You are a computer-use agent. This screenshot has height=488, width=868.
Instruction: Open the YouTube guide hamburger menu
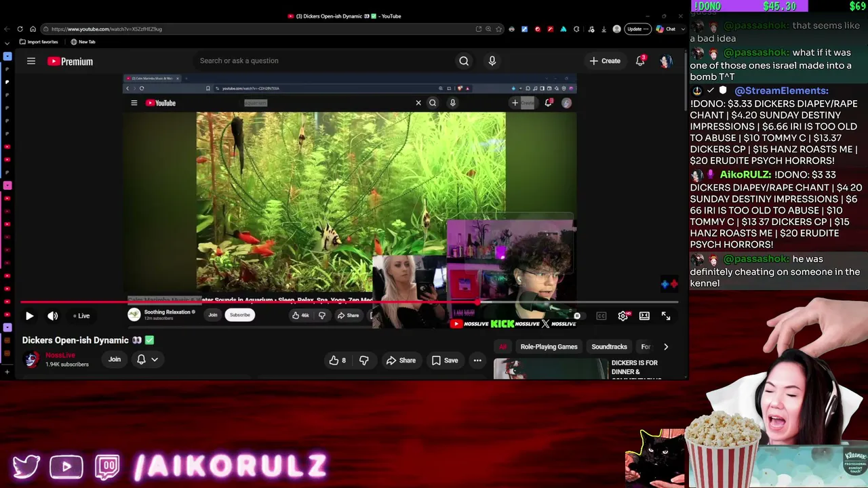31,61
